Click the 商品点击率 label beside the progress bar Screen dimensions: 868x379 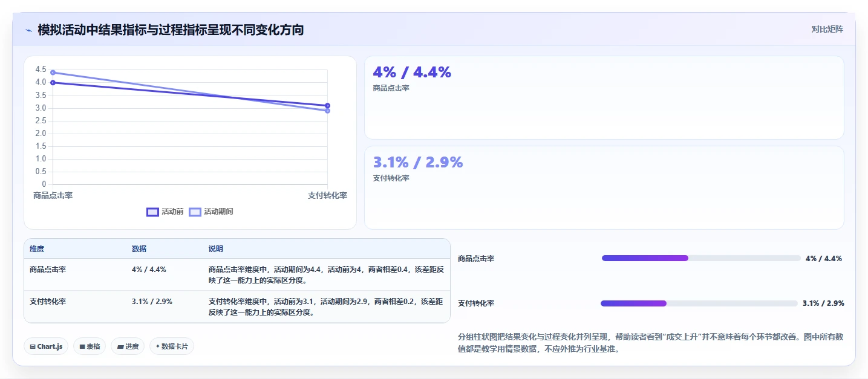click(x=476, y=259)
